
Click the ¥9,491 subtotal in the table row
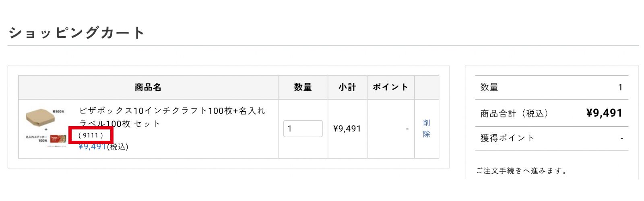coord(347,129)
